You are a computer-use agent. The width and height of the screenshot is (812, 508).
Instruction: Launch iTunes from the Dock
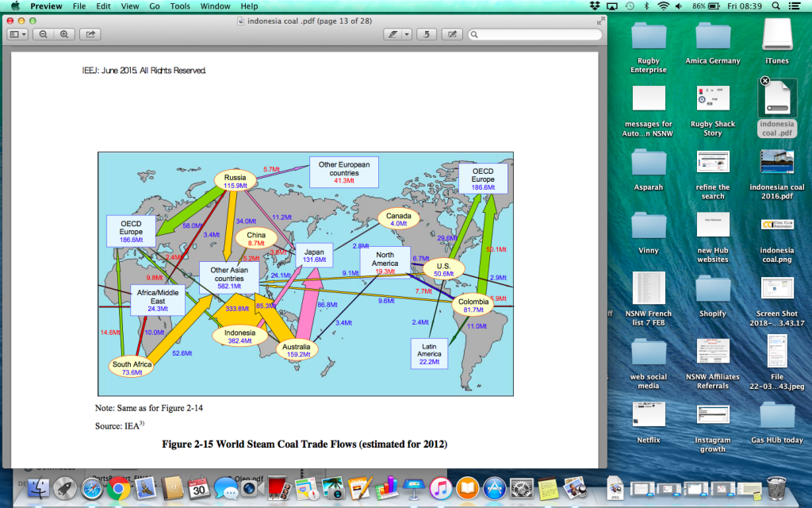point(439,489)
